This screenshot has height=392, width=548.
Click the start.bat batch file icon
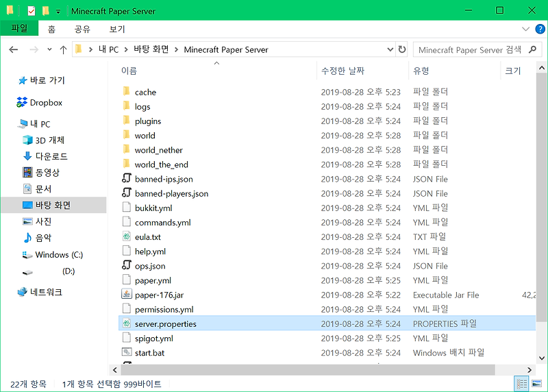pos(127,352)
